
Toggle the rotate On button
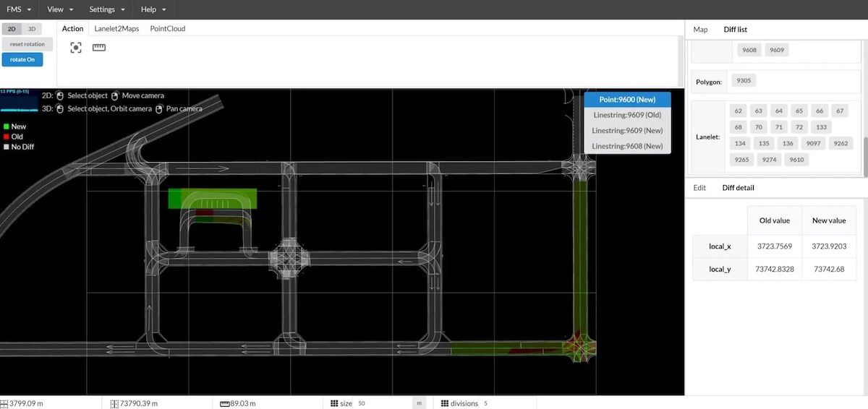point(22,59)
